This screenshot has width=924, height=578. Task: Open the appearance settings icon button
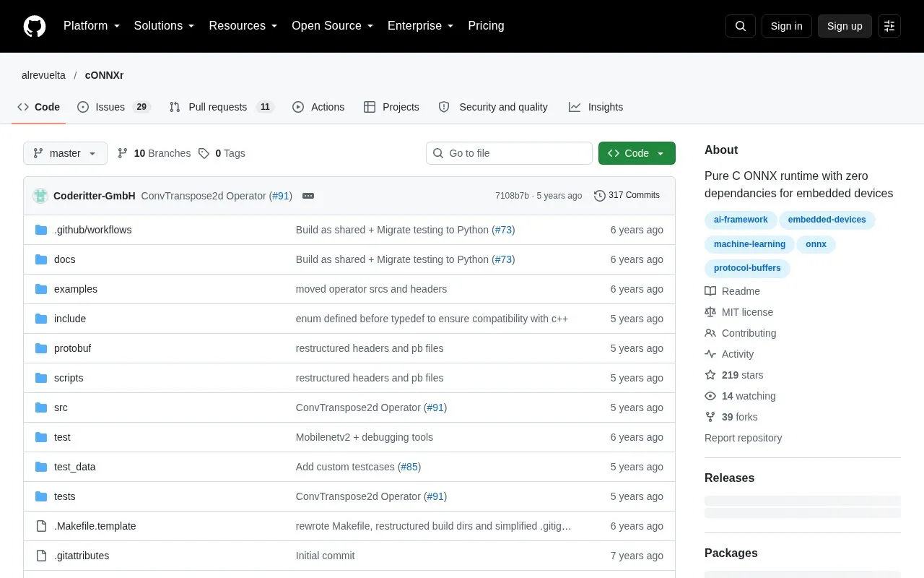tap(889, 26)
